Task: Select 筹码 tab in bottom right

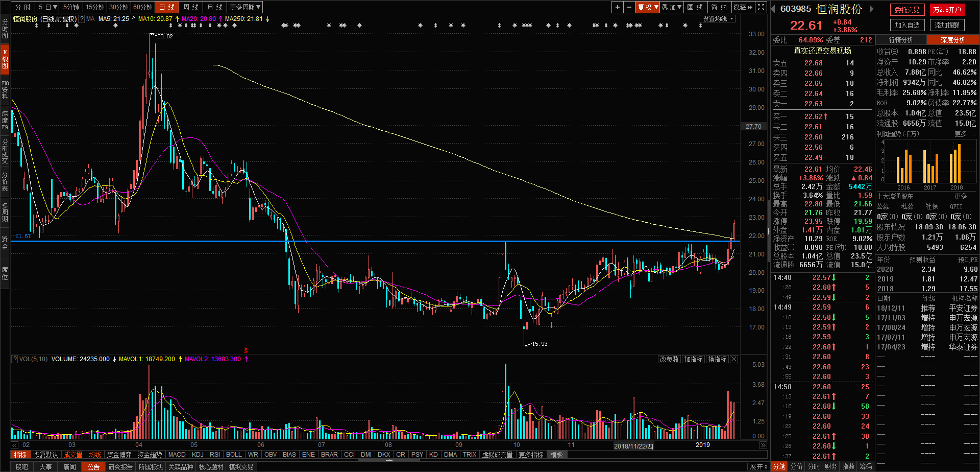Action: tap(866, 467)
